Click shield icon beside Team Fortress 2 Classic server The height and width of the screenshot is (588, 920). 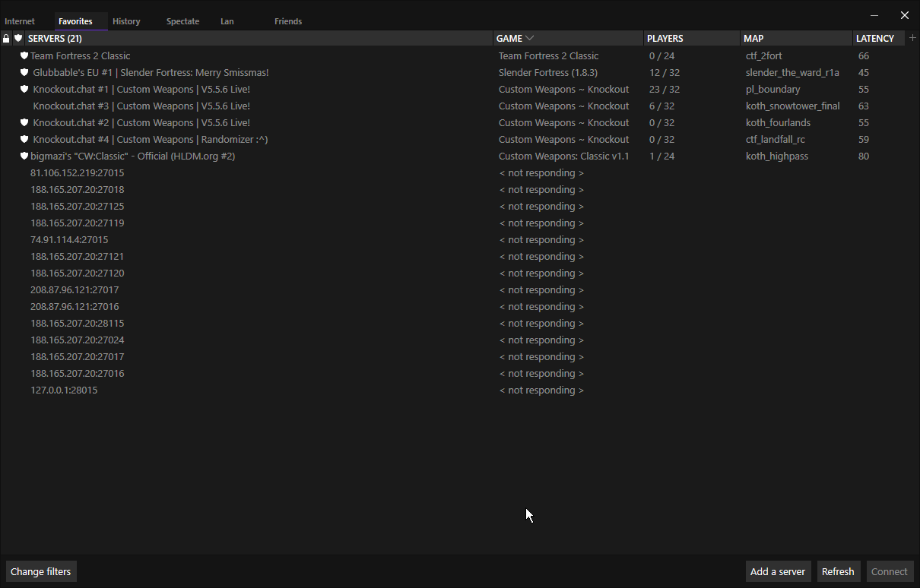(x=24, y=55)
